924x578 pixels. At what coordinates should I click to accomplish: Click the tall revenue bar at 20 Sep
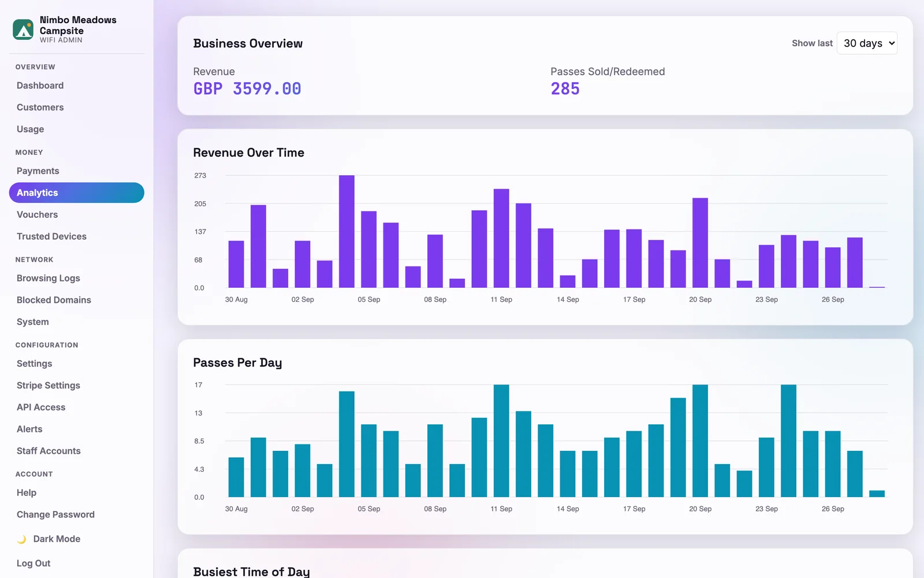click(700, 243)
